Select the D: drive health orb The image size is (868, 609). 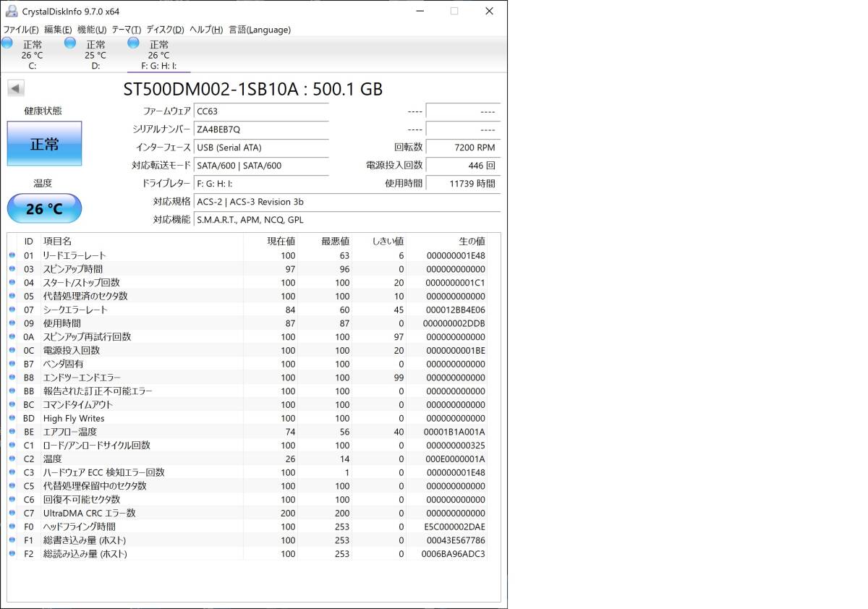point(70,43)
